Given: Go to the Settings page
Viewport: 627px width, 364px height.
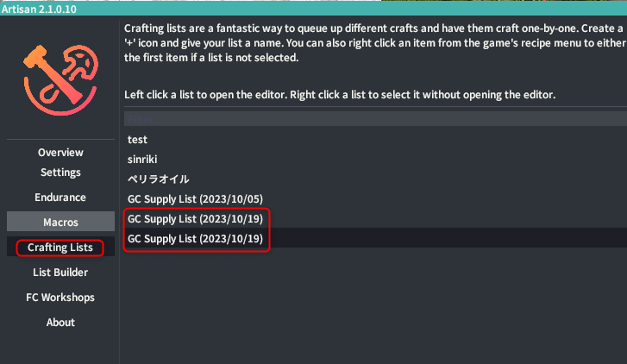Looking at the screenshot, I should 60,173.
